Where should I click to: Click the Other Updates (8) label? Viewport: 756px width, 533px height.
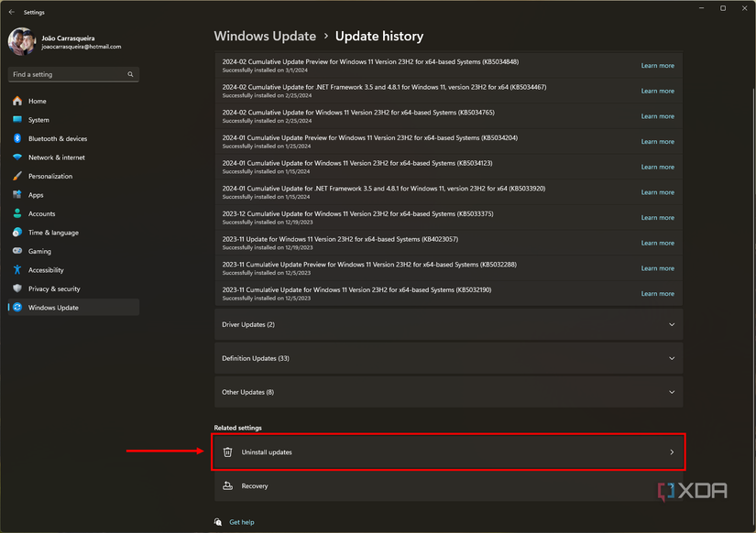(247, 392)
